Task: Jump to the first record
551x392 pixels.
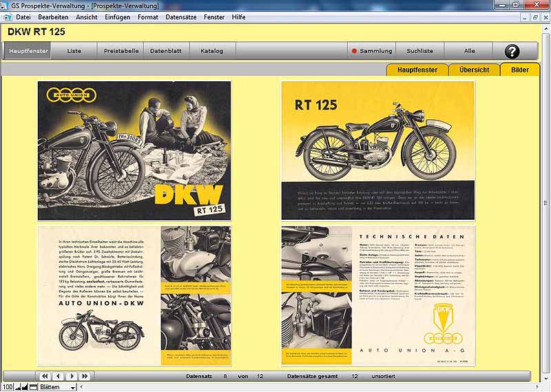Action: (45, 376)
